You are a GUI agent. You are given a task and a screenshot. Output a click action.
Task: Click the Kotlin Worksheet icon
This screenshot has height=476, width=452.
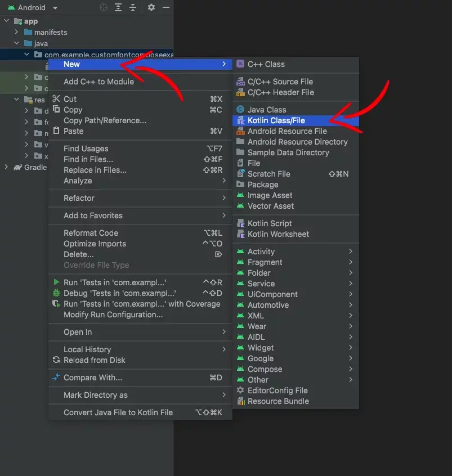(x=240, y=233)
